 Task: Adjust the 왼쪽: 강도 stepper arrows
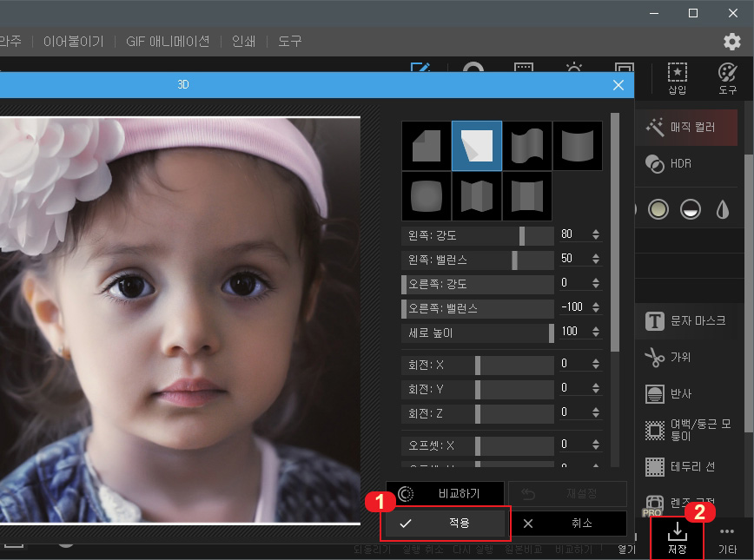[596, 234]
